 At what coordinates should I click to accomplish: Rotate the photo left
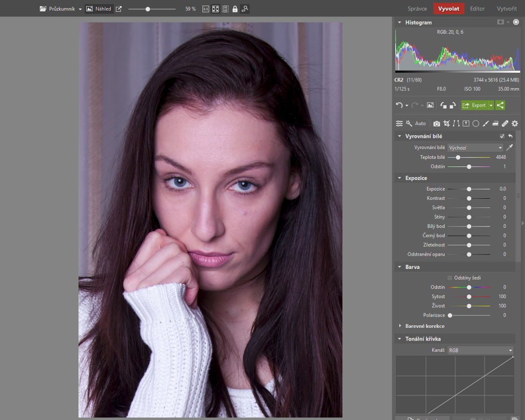pyautogui.click(x=443, y=105)
